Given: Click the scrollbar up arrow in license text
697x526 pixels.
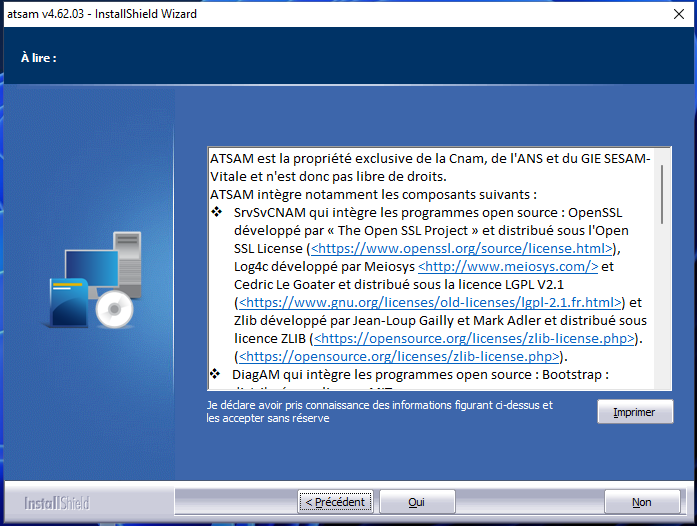Looking at the screenshot, I should point(662,156).
